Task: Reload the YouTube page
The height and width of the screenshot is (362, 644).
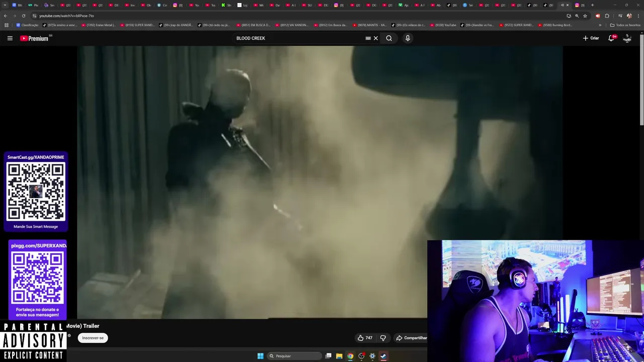Action: pyautogui.click(x=23, y=16)
